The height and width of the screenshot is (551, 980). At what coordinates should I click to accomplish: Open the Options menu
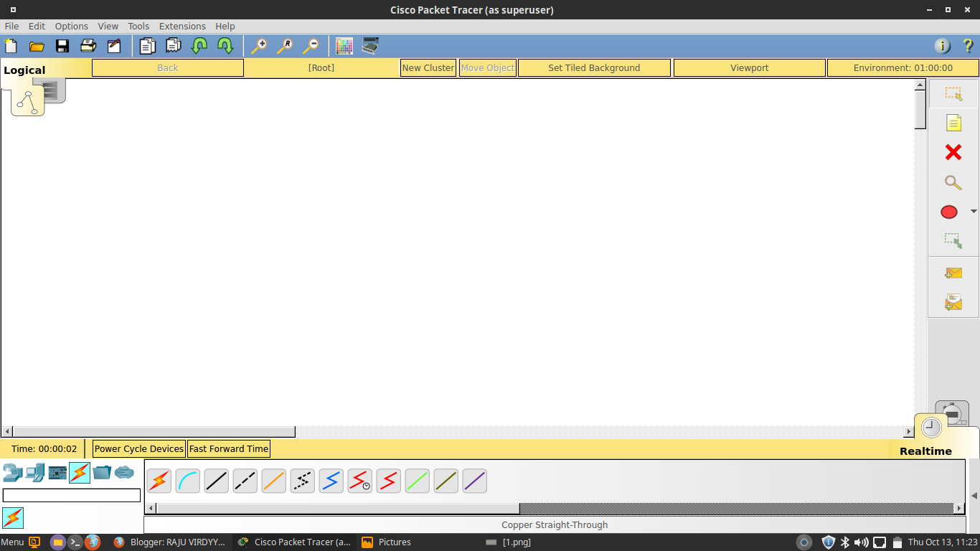pyautogui.click(x=72, y=26)
